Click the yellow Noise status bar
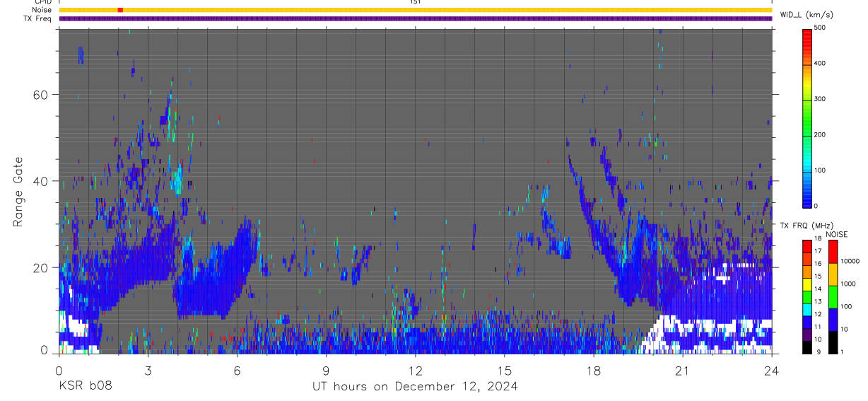 pyautogui.click(x=416, y=10)
